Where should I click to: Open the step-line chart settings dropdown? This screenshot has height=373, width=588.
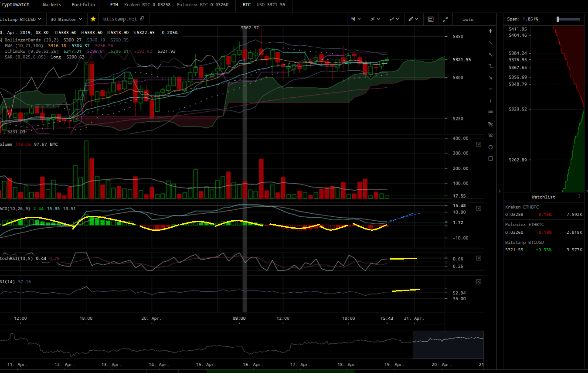pos(394,19)
